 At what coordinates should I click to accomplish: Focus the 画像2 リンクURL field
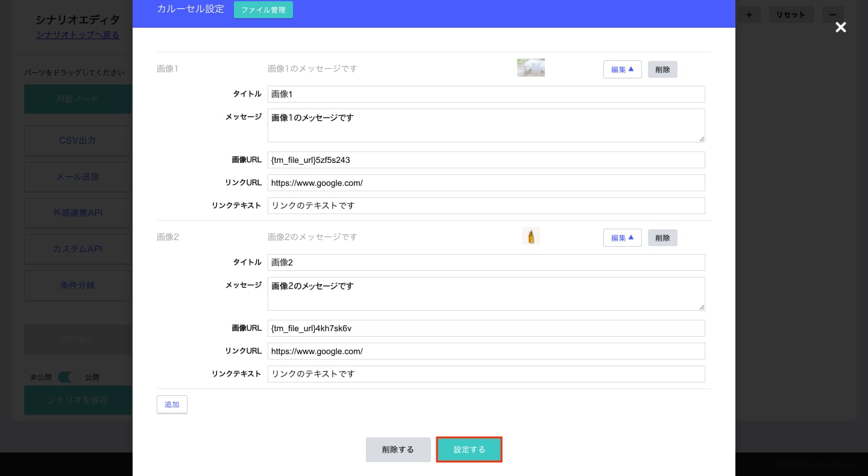click(486, 351)
